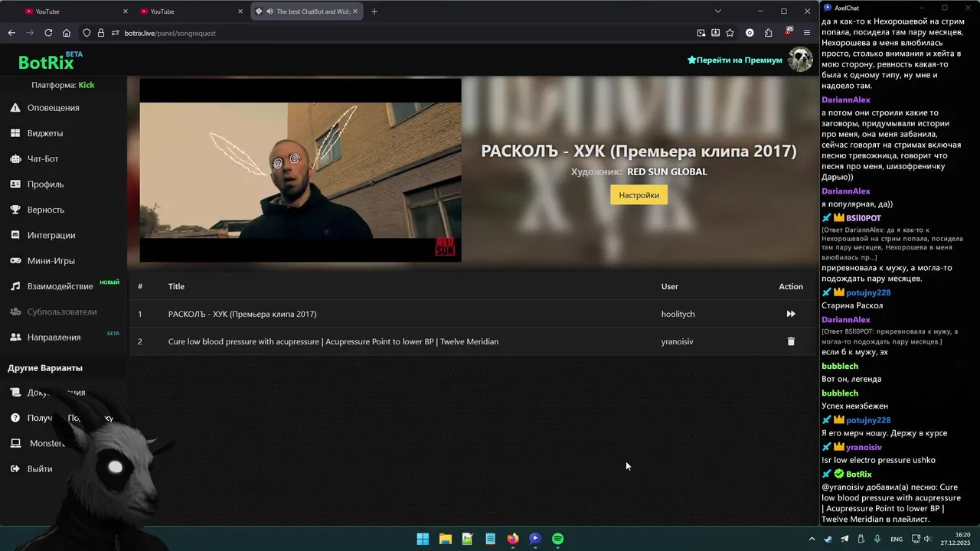
Task: Click the Виджеты grid icon
Action: coord(15,133)
